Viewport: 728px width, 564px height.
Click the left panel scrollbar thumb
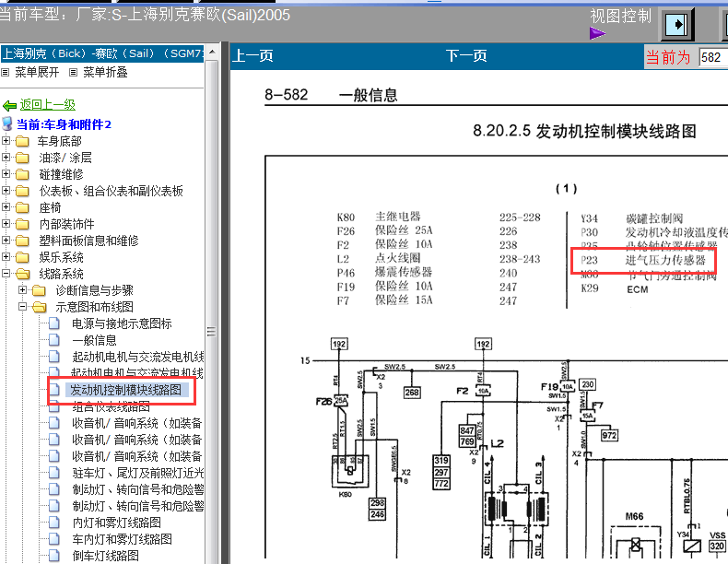tap(211, 331)
